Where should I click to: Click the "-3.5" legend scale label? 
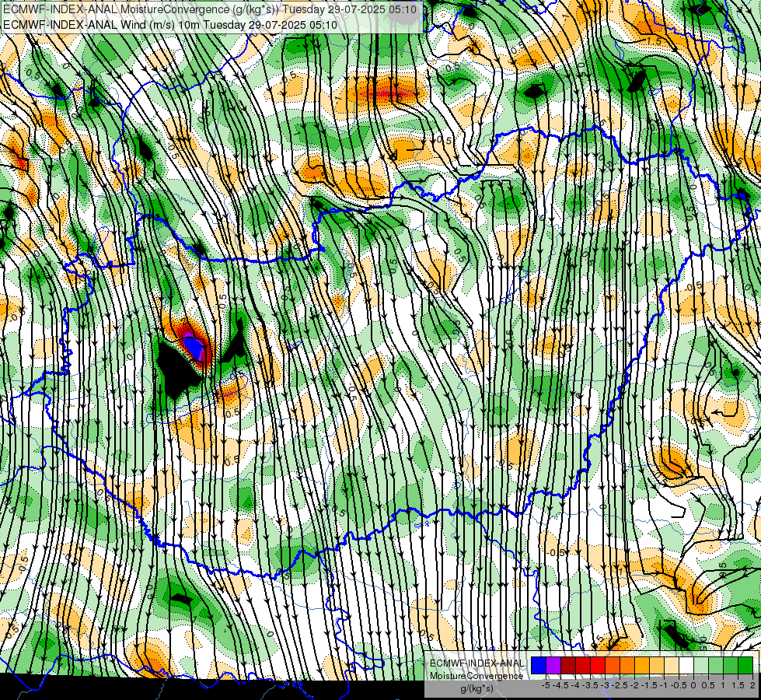click(x=590, y=685)
